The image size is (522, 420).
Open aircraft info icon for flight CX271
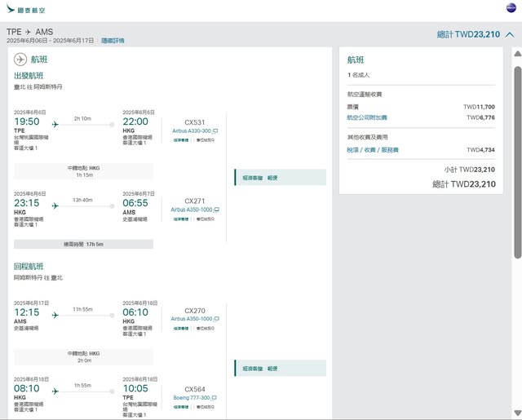click(217, 210)
